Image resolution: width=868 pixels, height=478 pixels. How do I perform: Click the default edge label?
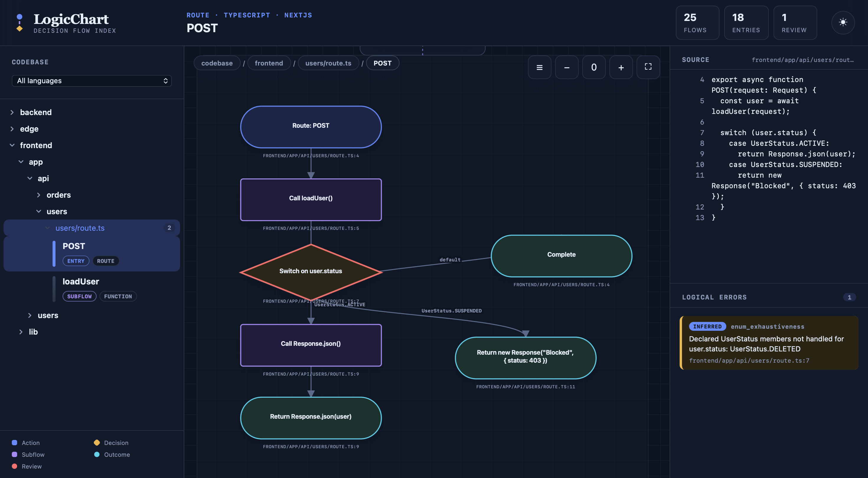450,260
